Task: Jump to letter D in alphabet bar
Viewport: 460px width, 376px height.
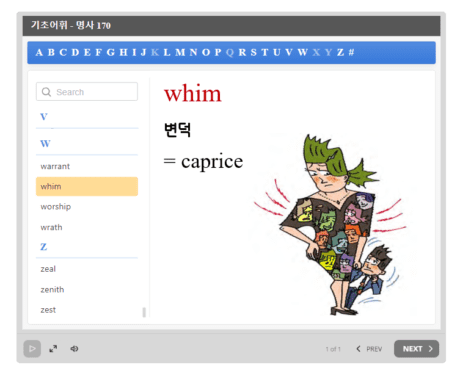Action: 75,53
